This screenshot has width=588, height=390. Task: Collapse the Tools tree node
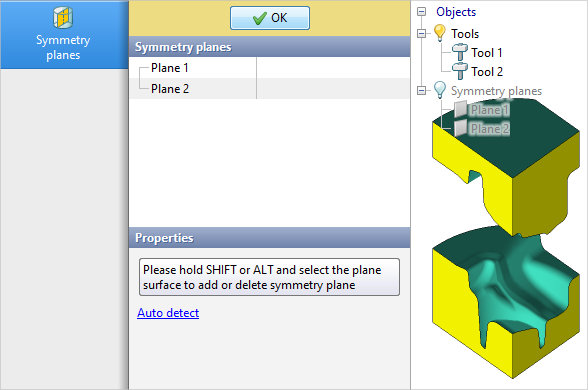tap(422, 34)
